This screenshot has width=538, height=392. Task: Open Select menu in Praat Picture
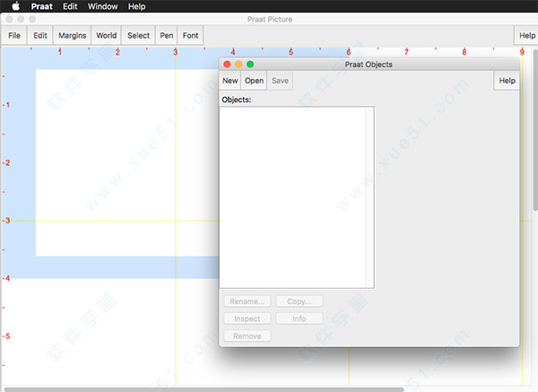click(138, 35)
